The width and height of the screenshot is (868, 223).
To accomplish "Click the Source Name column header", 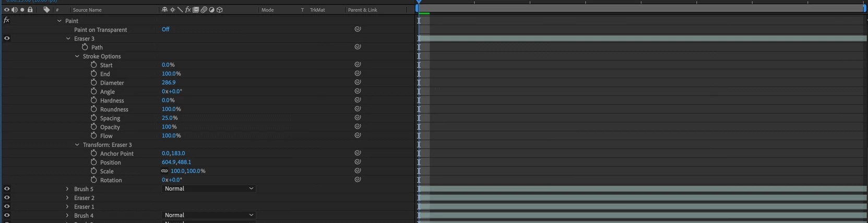I will 87,10.
